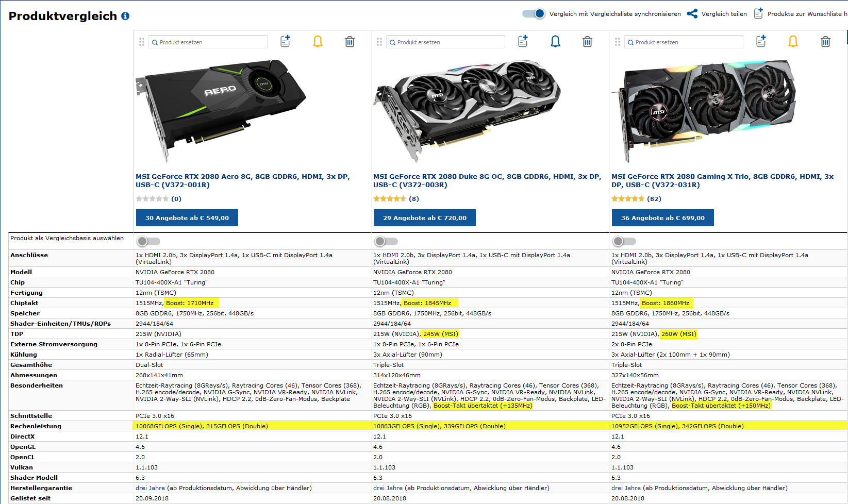Add Gaming X Trio to wishlist icon
The width and height of the screenshot is (848, 504).
(761, 41)
